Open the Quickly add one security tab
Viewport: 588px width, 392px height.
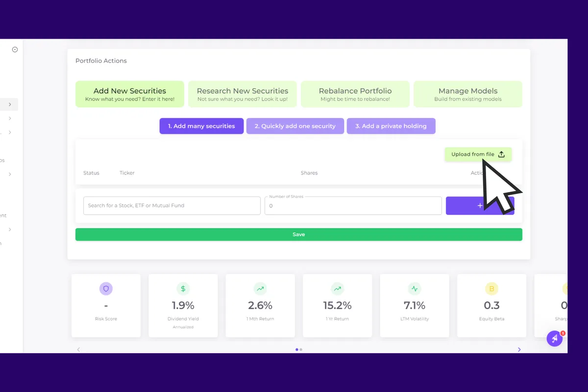tap(295, 126)
